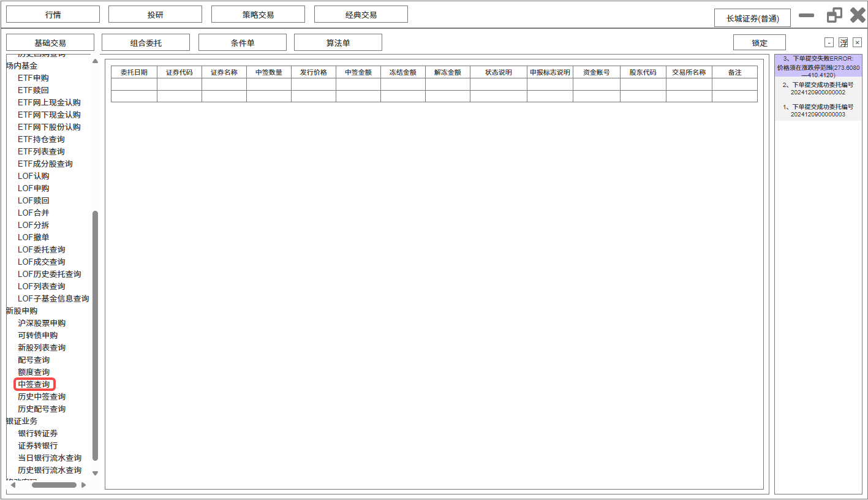The image size is (868, 500).
Task: Click the sidebar vertical scrollbar thumb
Action: pos(95,335)
